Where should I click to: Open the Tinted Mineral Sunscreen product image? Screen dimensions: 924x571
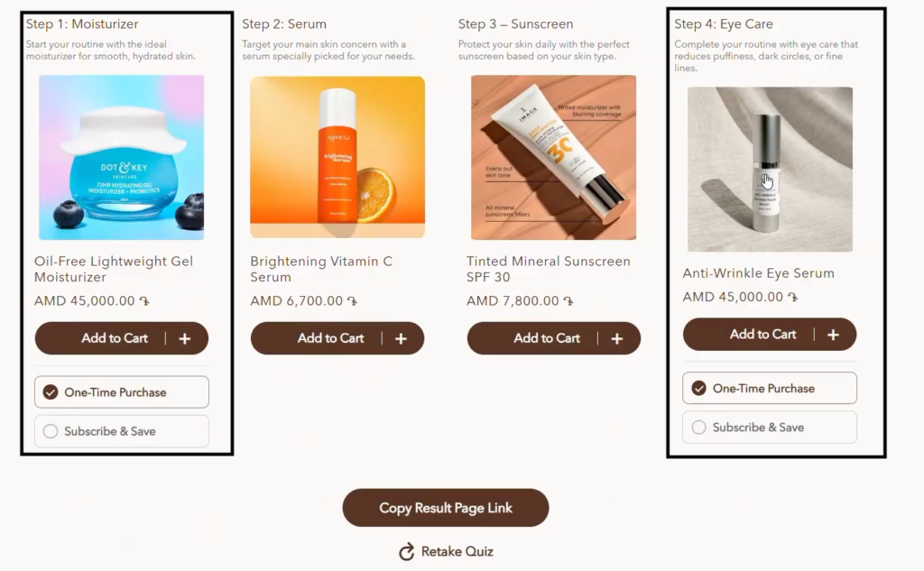click(x=553, y=157)
